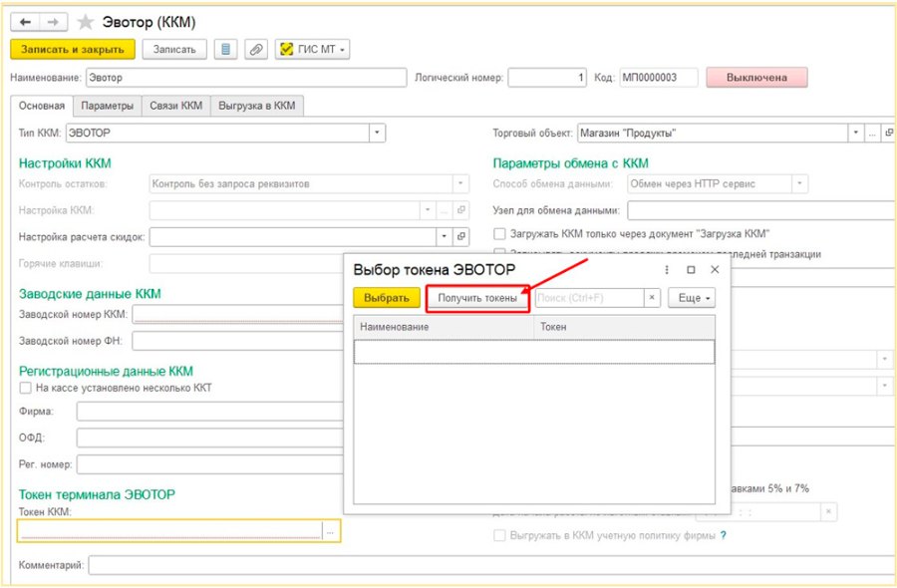The width and height of the screenshot is (897, 588).
Task: Open the three-dot menu of the token dialog
Action: (667, 269)
